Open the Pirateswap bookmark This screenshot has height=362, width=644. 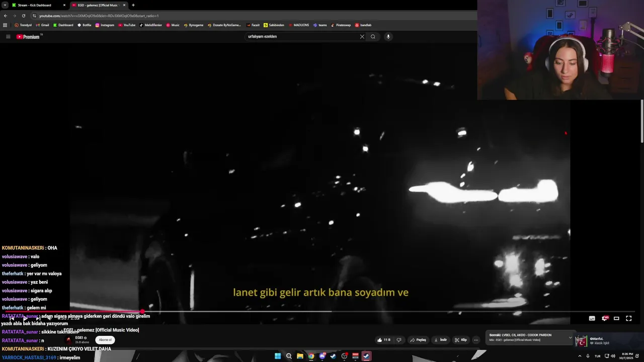point(341,25)
